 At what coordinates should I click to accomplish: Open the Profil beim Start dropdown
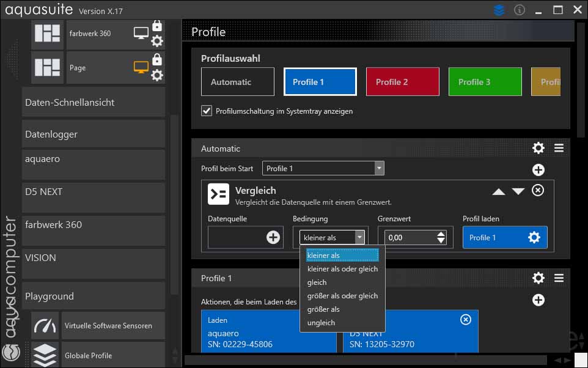coord(323,169)
